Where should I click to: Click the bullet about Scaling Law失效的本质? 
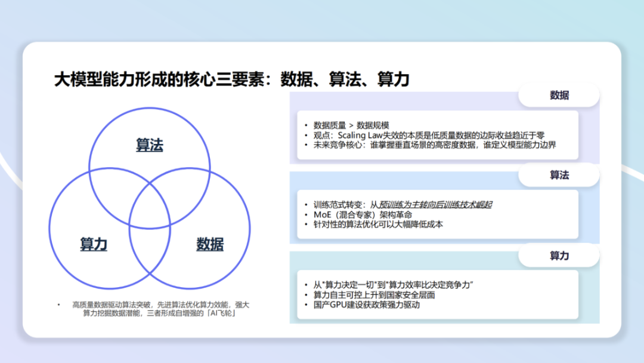click(429, 136)
